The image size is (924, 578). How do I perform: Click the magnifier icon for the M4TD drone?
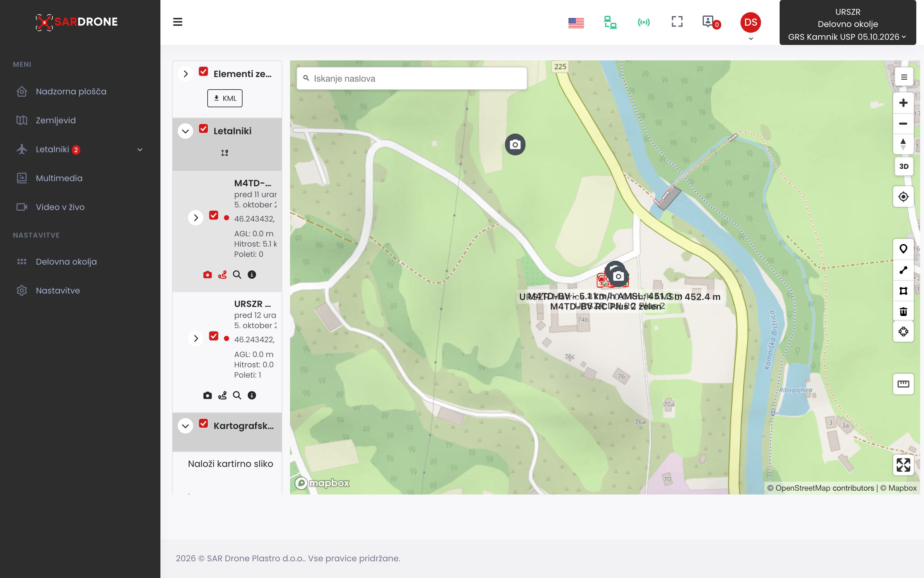pos(237,275)
